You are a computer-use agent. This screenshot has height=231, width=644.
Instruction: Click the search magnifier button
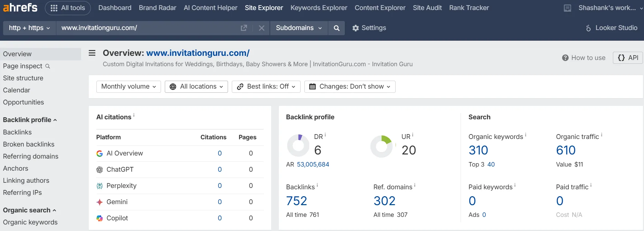(337, 28)
